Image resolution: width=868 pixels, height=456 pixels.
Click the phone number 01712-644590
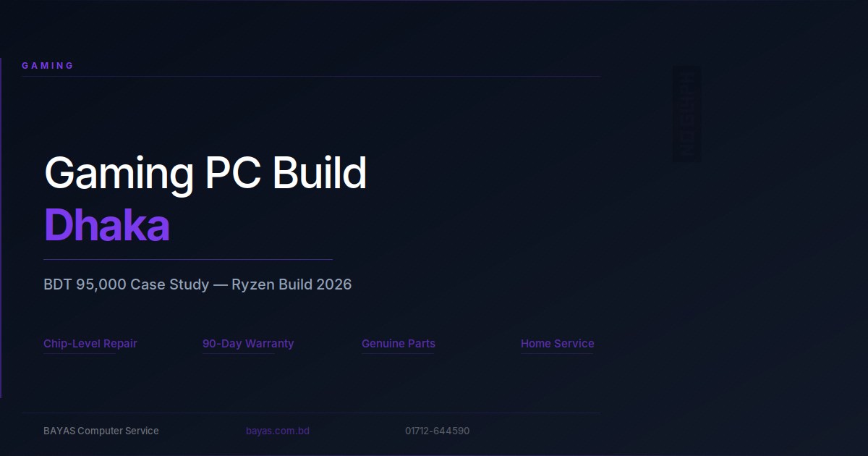pos(437,431)
